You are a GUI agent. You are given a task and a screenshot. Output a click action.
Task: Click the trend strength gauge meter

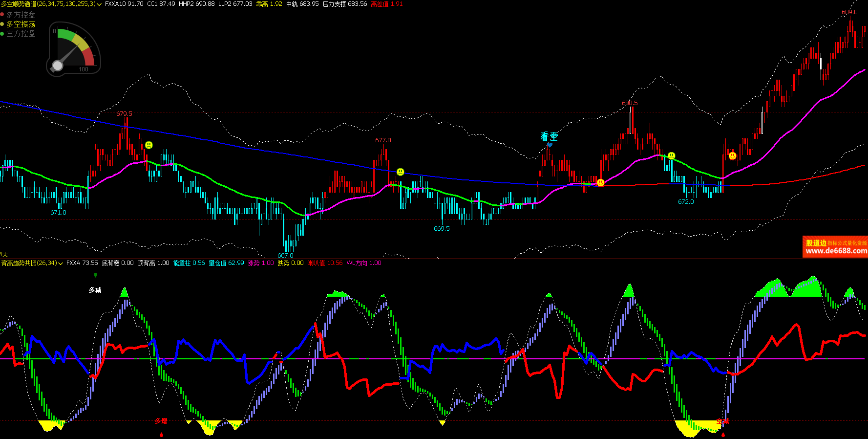click(74, 49)
